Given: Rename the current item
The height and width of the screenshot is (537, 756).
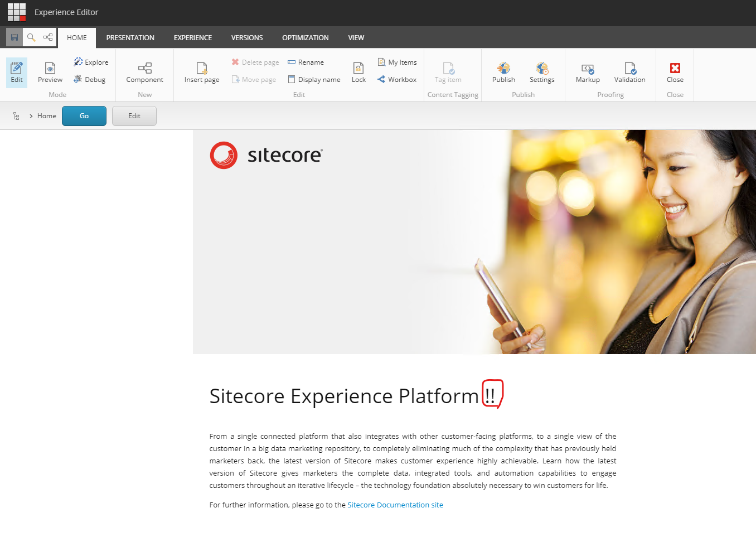Looking at the screenshot, I should click(306, 62).
